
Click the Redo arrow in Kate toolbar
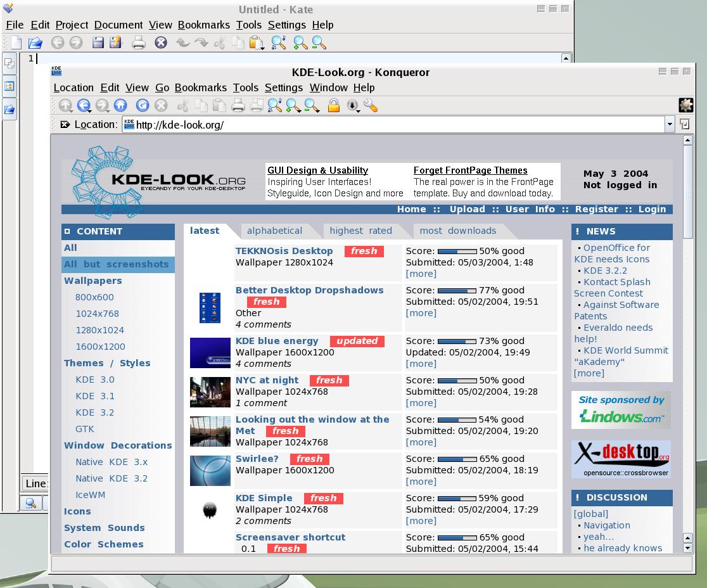coord(201,43)
